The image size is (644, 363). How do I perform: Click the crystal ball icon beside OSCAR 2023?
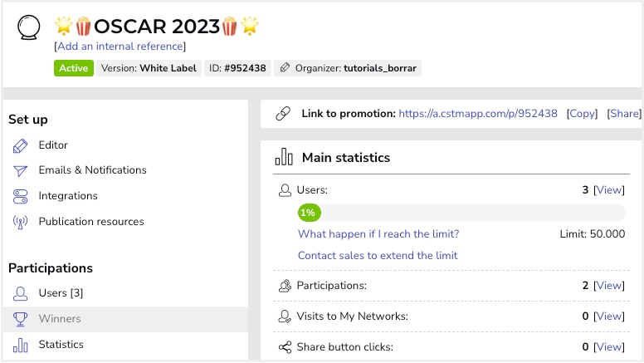[29, 27]
